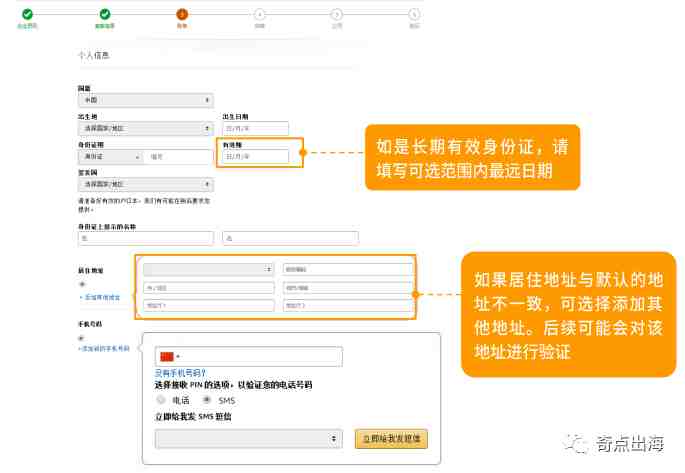Open the 签发国 issuing country dropdown
This screenshot has width=685, height=473.
tap(145, 184)
